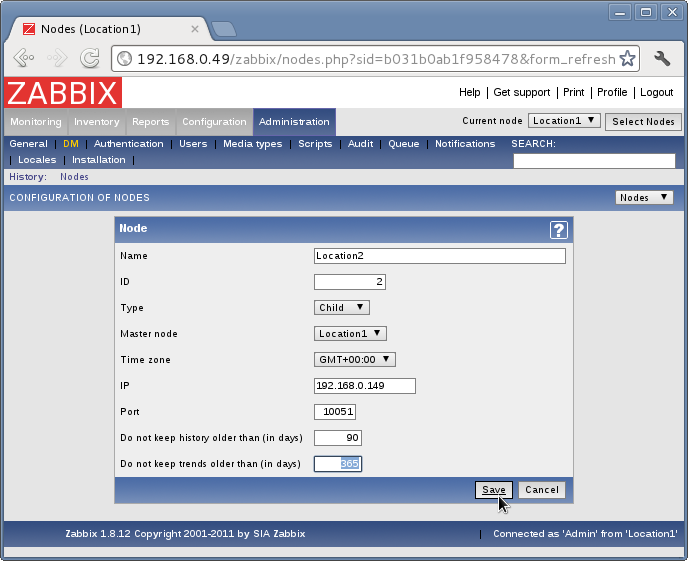Click the Zabbix 1.8.12 copyright footer text

185,534
